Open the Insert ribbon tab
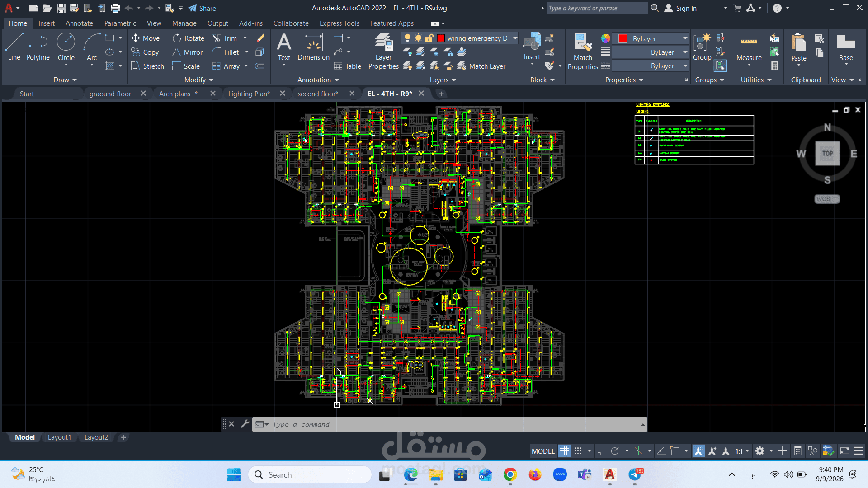 pos(46,23)
